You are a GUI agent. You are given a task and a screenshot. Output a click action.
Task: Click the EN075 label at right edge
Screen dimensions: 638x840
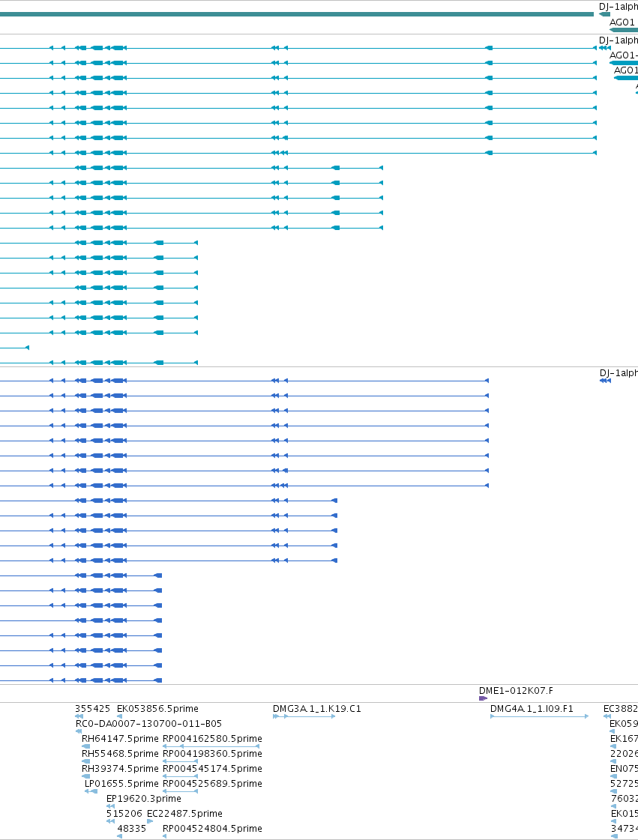(x=624, y=769)
